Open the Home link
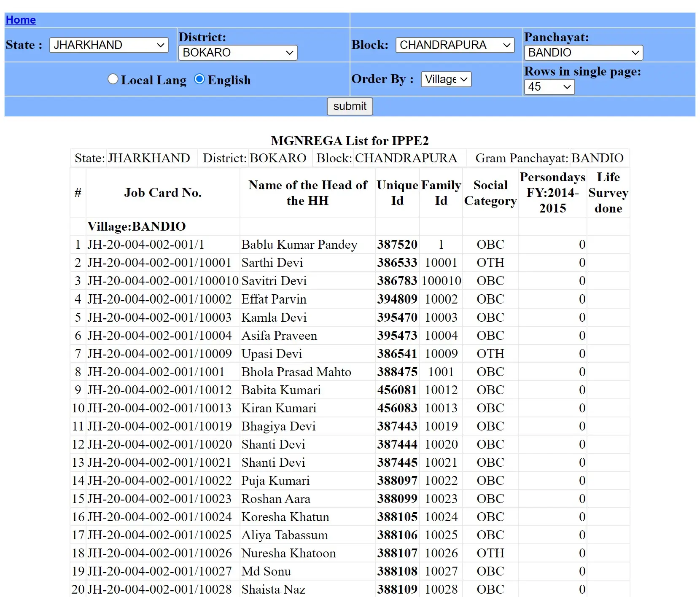 click(x=21, y=20)
